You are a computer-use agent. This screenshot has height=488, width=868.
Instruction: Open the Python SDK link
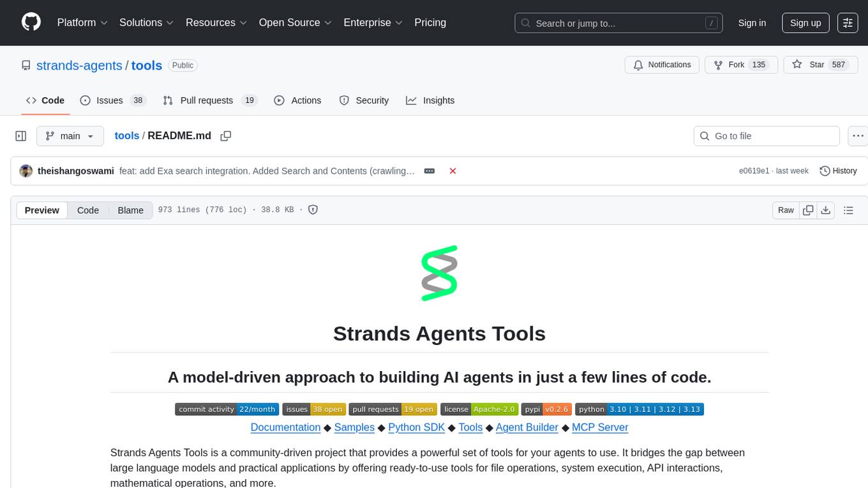[417, 427]
